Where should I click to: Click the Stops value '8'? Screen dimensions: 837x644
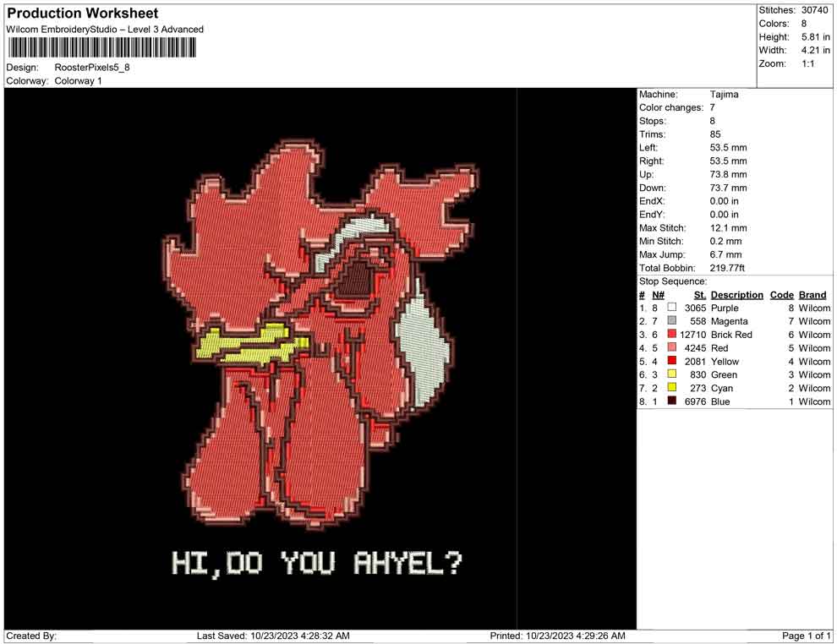click(712, 121)
